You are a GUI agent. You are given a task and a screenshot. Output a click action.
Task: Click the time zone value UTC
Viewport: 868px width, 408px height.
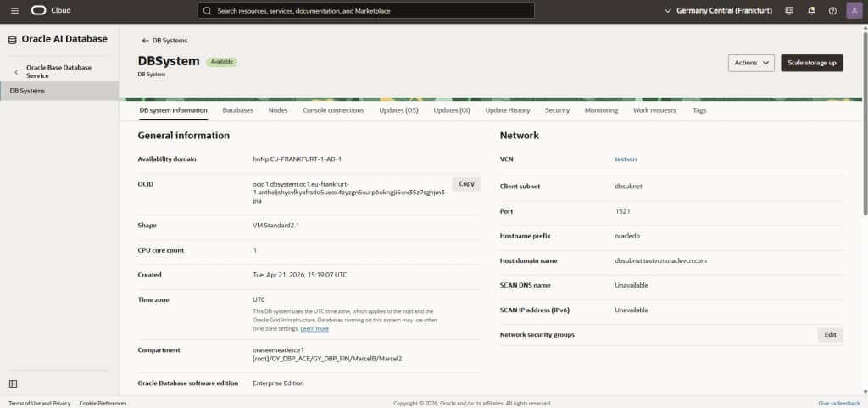[x=259, y=299]
